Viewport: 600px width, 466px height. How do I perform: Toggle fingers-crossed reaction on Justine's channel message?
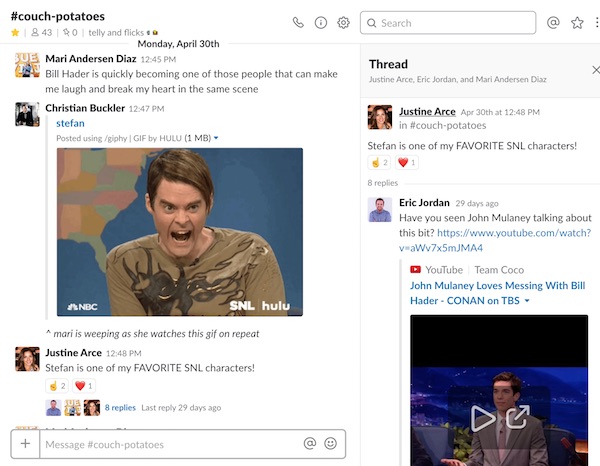pos(56,385)
